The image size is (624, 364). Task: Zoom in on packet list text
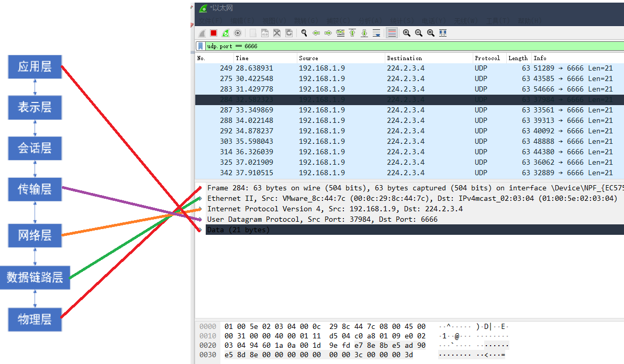point(406,33)
